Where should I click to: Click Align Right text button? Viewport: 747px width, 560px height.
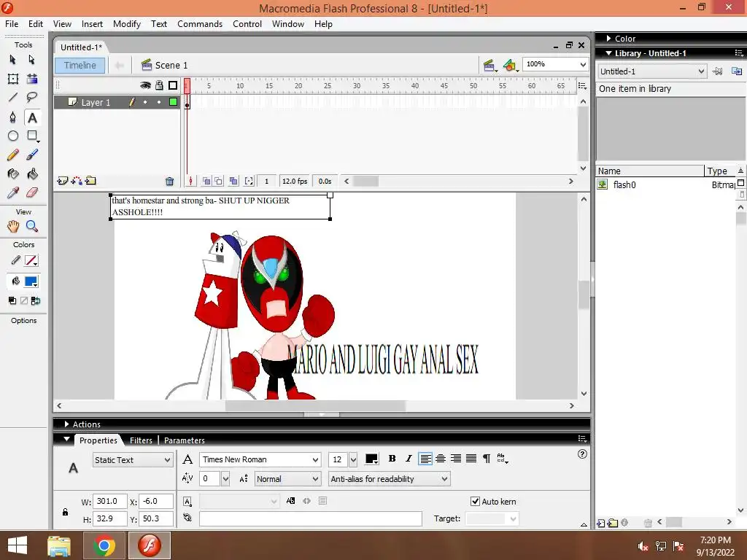click(x=456, y=459)
